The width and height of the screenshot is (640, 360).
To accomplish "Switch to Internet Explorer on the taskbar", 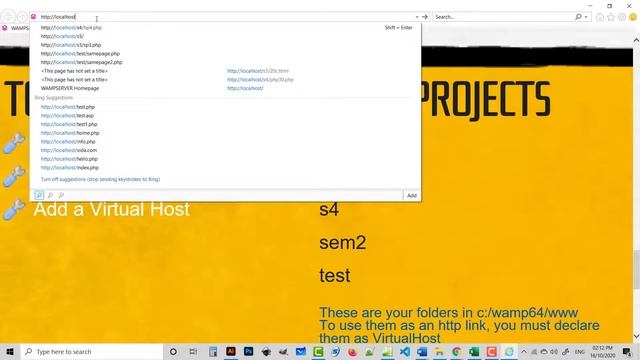I will coord(509,351).
